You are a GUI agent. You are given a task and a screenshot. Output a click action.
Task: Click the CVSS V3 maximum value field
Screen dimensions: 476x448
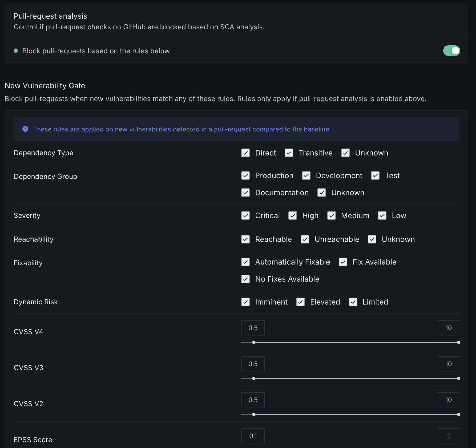tap(448, 364)
